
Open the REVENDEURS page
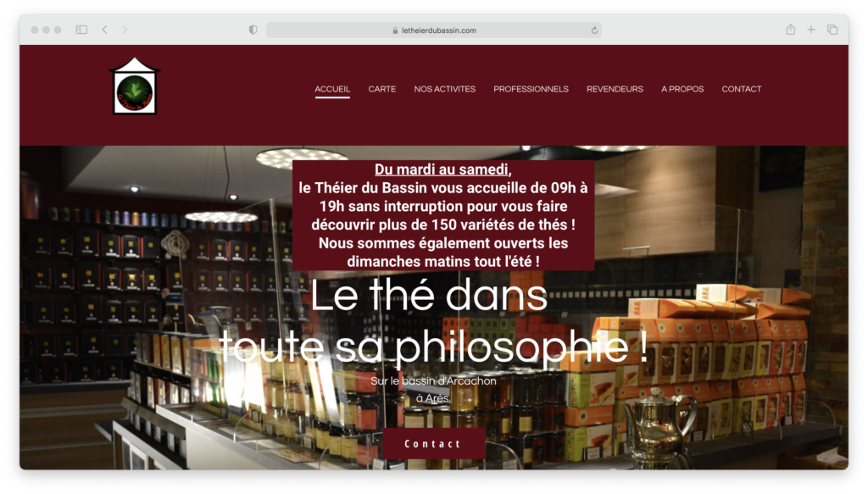(x=615, y=89)
